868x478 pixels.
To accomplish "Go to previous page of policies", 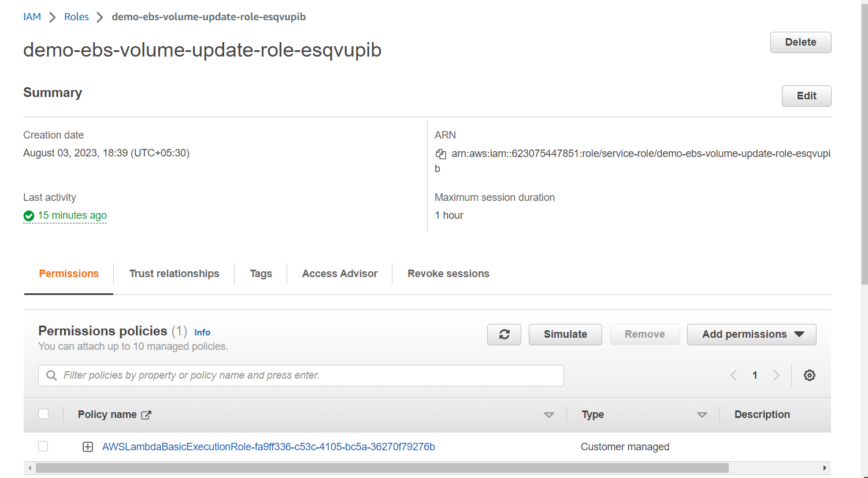I will [733, 375].
